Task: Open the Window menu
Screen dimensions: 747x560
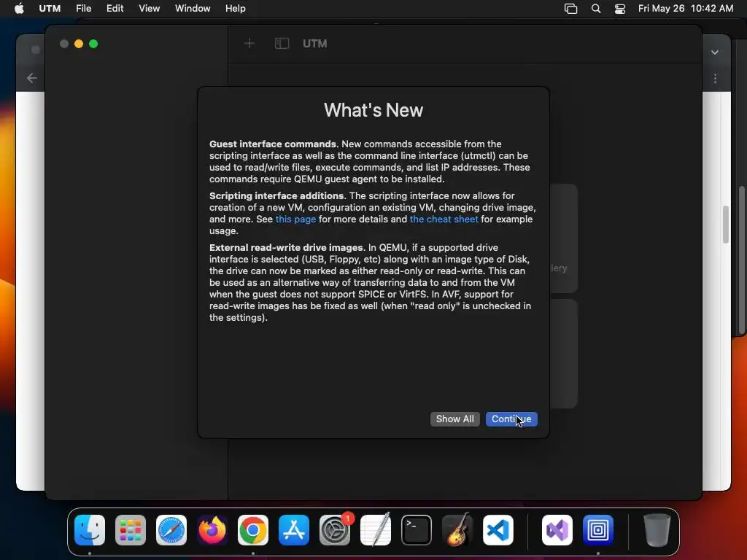Action: [193, 9]
